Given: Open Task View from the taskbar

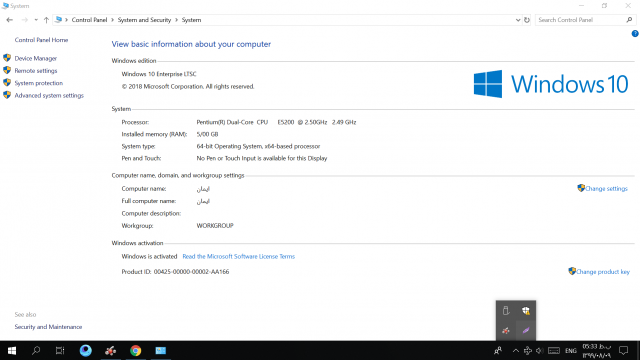Looking at the screenshot, I should (60, 351).
